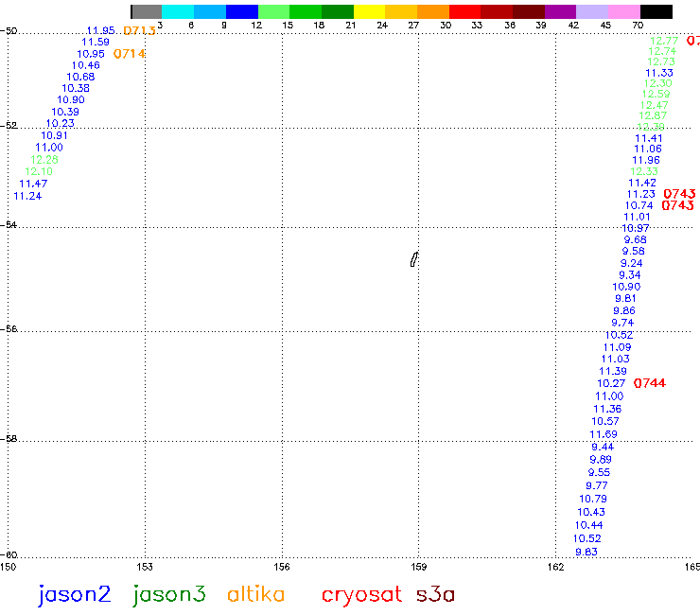Select the 10.44 data value
The height and width of the screenshot is (615, 700).
[588, 526]
